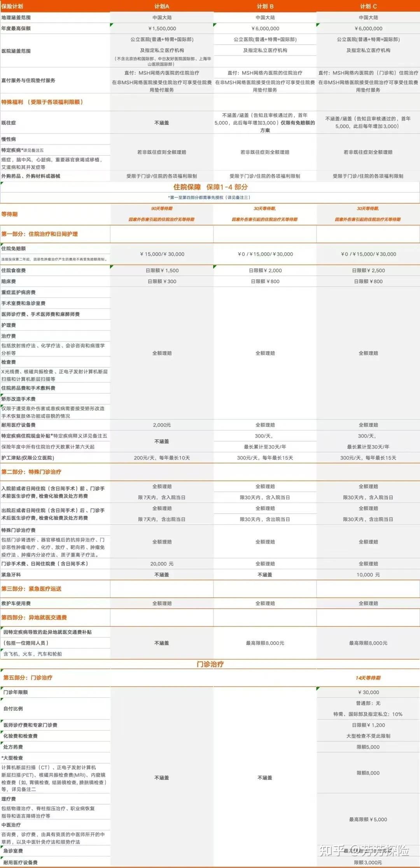Click the 第一部分：住院治疗和日间护理 heading
This screenshot has height=868, width=420.
[x=40, y=234]
